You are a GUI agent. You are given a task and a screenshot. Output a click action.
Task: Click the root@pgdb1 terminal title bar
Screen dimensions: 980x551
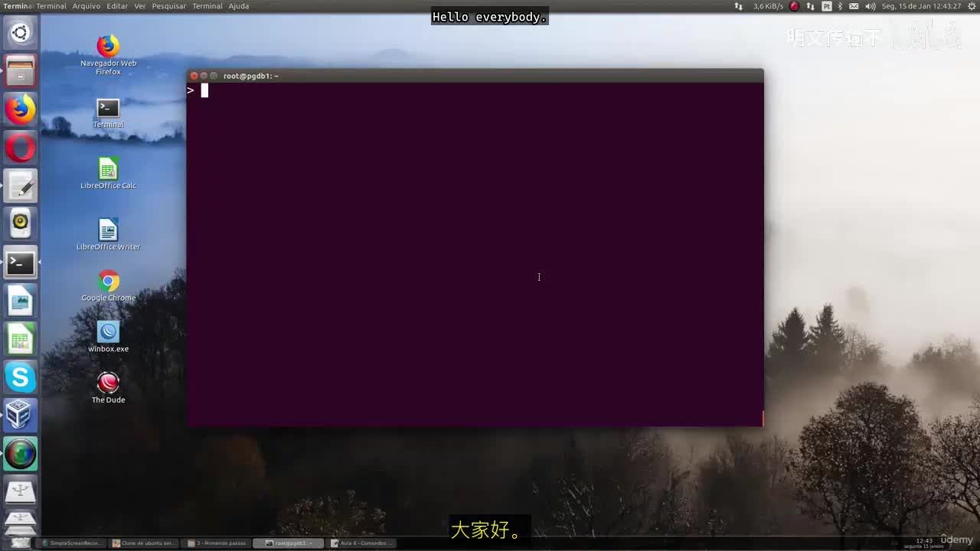[x=475, y=76]
